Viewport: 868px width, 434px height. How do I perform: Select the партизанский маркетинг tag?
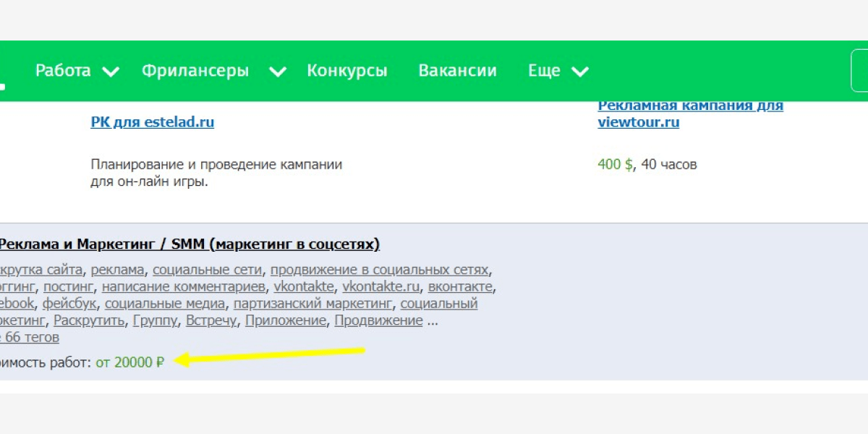click(x=312, y=304)
